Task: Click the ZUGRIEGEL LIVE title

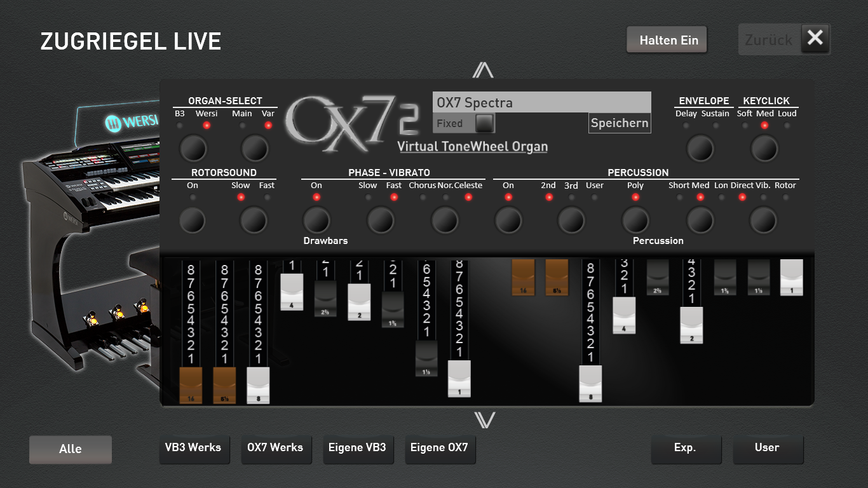Action: click(131, 42)
